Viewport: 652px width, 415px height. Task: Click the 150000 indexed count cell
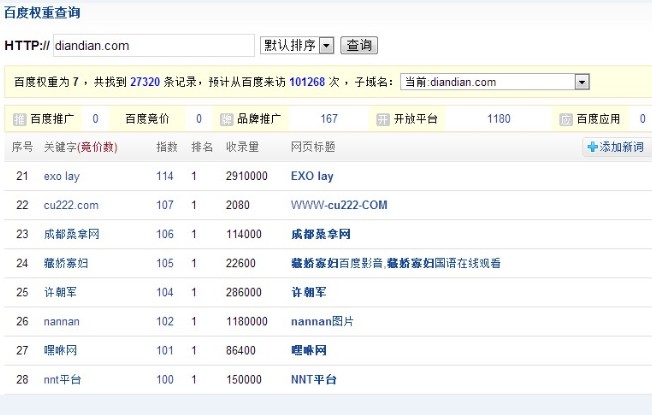(244, 380)
